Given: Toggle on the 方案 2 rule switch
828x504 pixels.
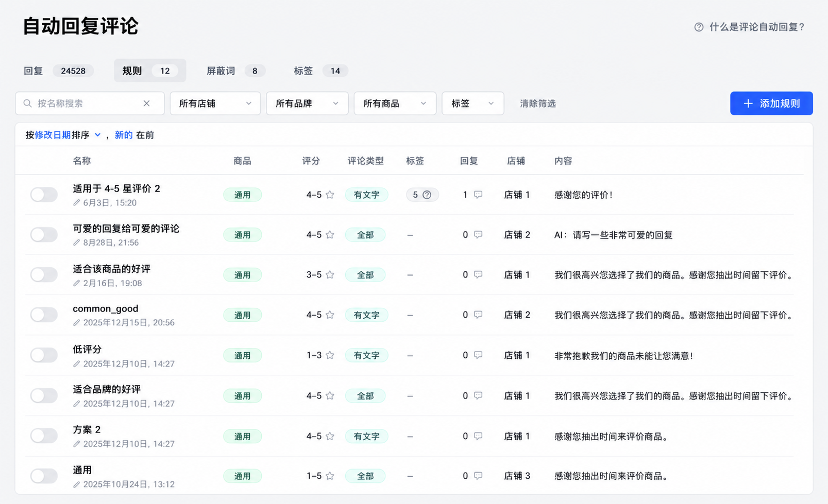Looking at the screenshot, I should click(44, 436).
